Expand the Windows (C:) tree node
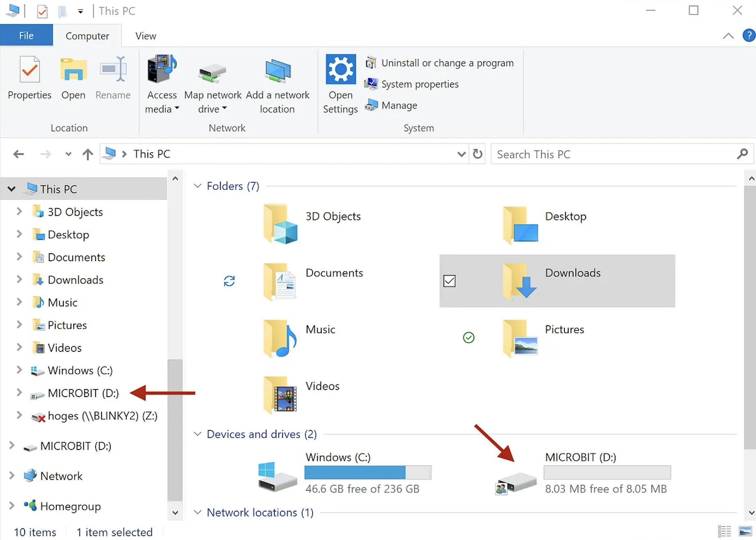The width and height of the screenshot is (756, 540). (x=19, y=370)
